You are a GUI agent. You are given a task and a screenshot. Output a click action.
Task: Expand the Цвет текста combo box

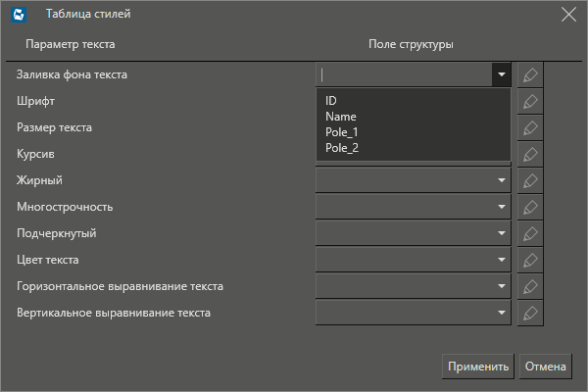[x=502, y=260]
